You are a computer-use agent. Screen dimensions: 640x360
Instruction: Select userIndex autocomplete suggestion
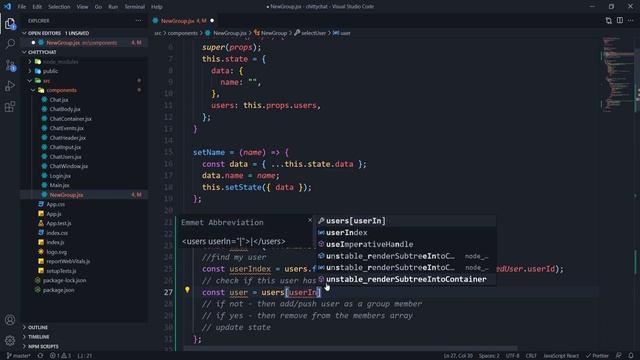[406, 233]
